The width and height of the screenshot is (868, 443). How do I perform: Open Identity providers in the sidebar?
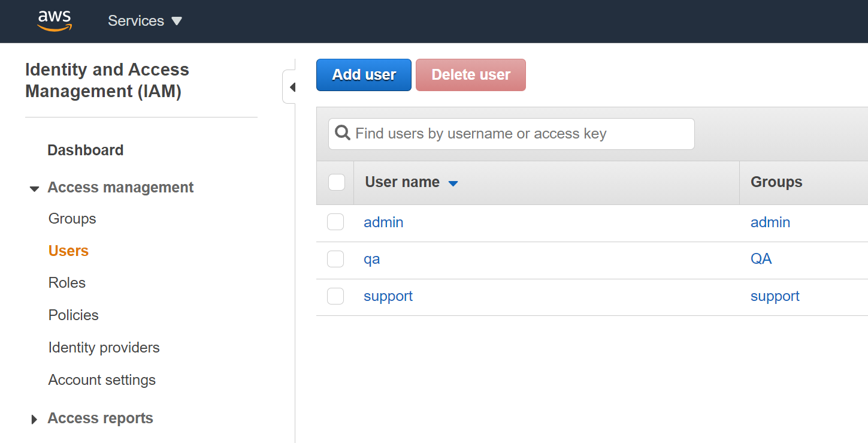tap(104, 348)
